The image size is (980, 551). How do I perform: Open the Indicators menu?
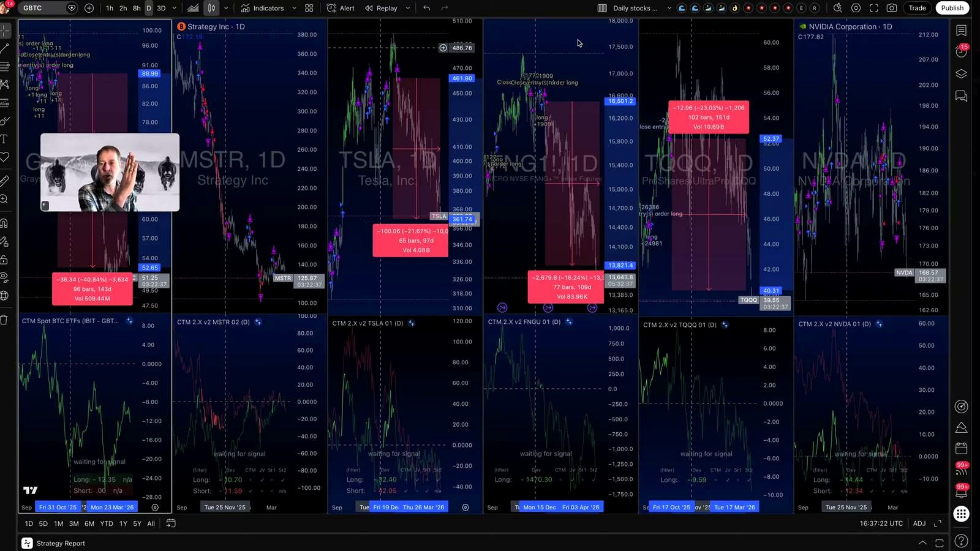tap(262, 8)
